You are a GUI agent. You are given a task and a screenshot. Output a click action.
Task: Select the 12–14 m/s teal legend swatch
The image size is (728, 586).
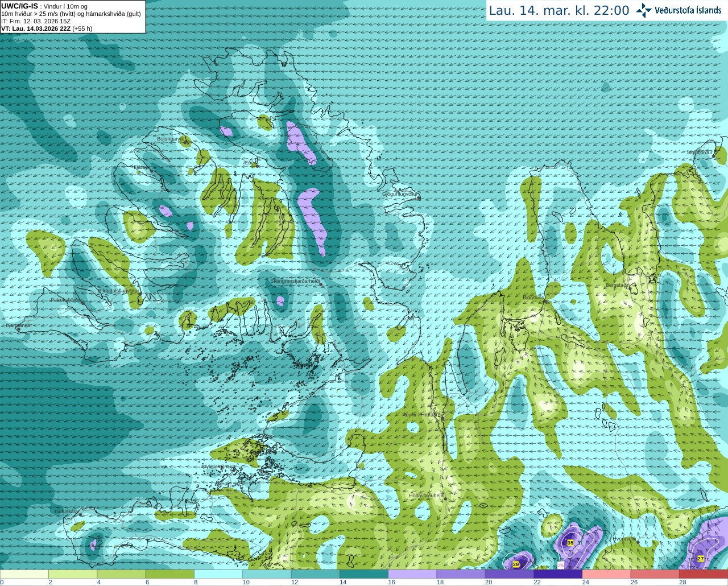click(316, 573)
